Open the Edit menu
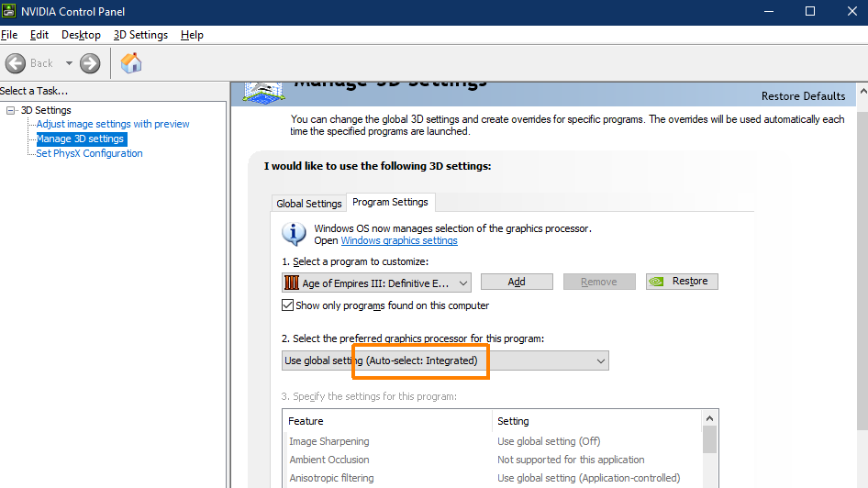 [x=39, y=35]
